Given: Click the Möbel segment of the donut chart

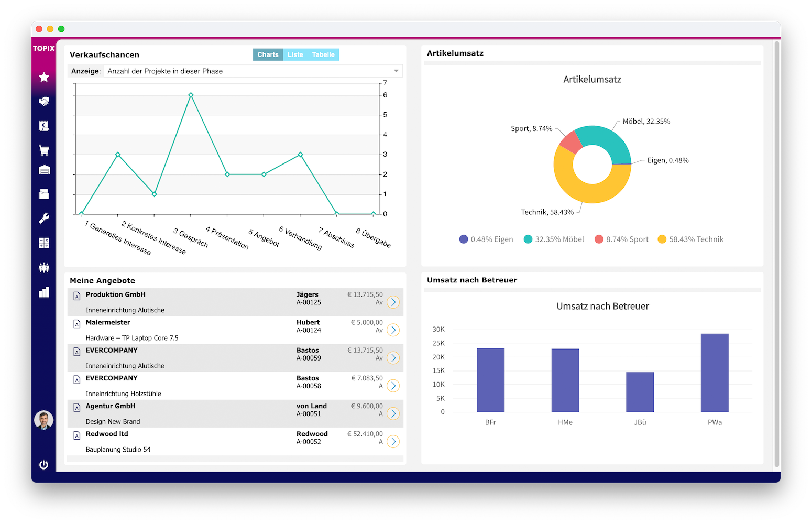Looking at the screenshot, I should pyautogui.click(x=608, y=138).
